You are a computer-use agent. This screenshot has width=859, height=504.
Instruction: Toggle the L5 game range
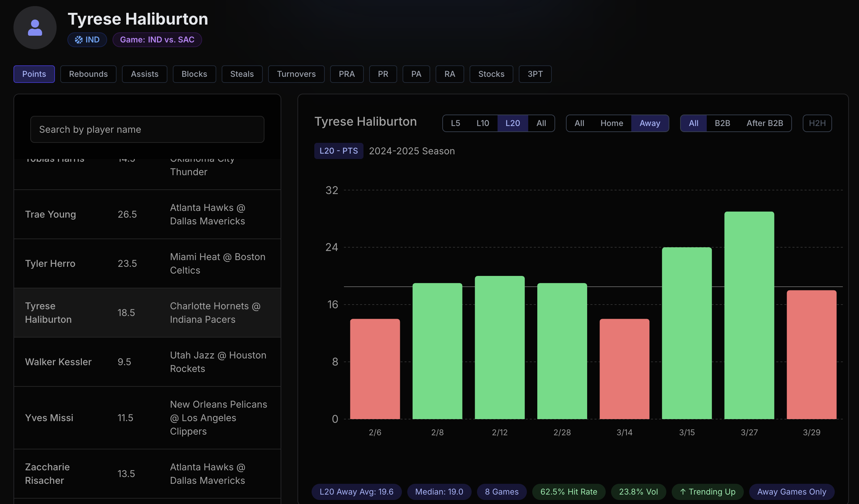click(455, 123)
